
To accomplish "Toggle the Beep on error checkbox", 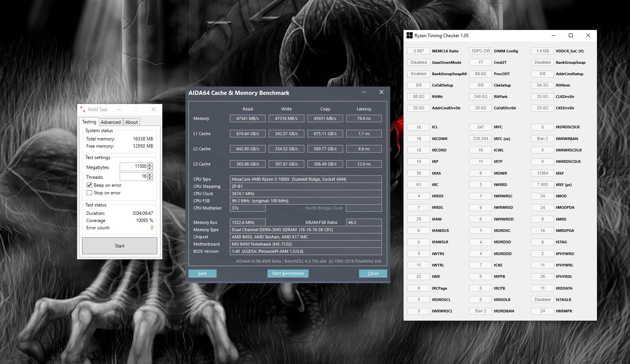I will pos(89,185).
